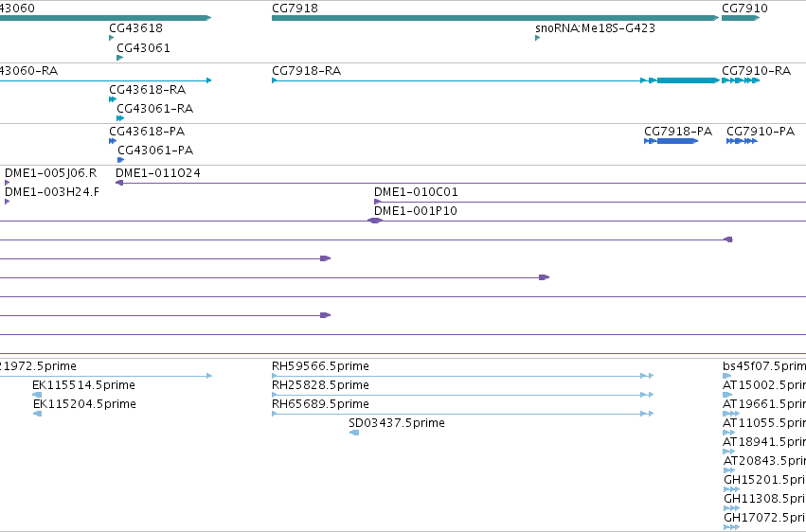Image resolution: width=806 pixels, height=532 pixels.
Task: Click the DME1-010C01 BAC label
Action: [x=416, y=191]
